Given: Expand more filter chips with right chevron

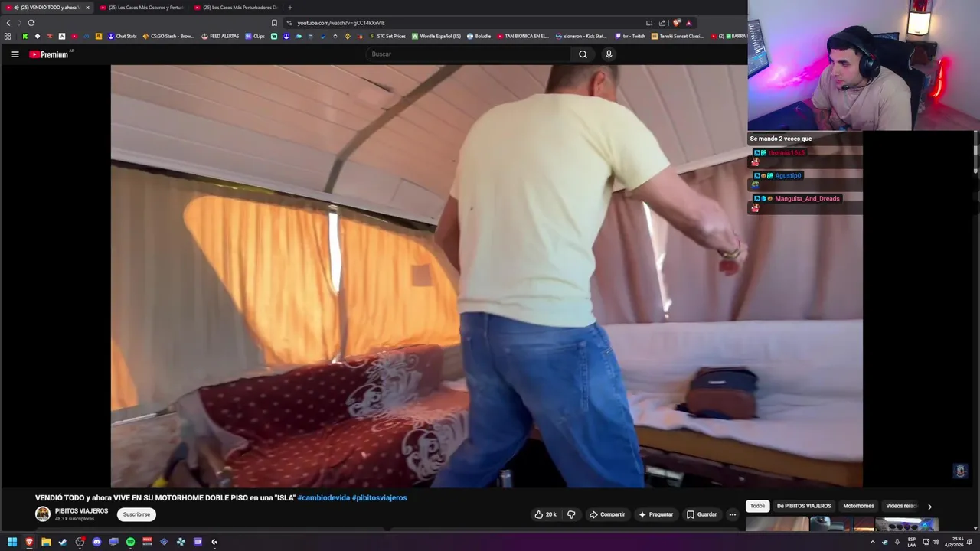Looking at the screenshot, I should point(929,507).
